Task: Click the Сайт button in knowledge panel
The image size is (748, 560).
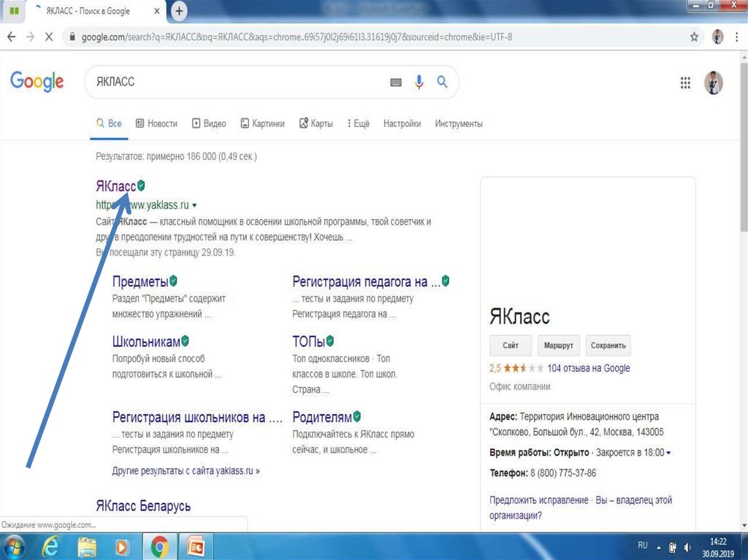Action: click(x=511, y=345)
